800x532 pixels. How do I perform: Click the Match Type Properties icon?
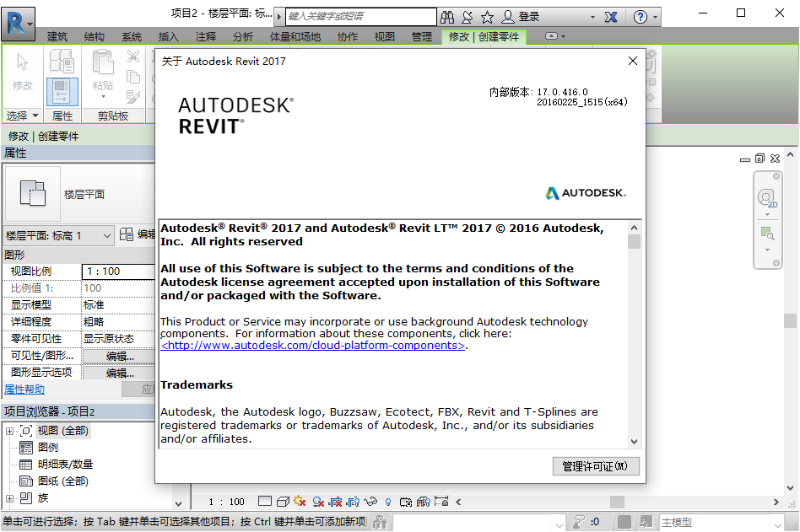133,97
